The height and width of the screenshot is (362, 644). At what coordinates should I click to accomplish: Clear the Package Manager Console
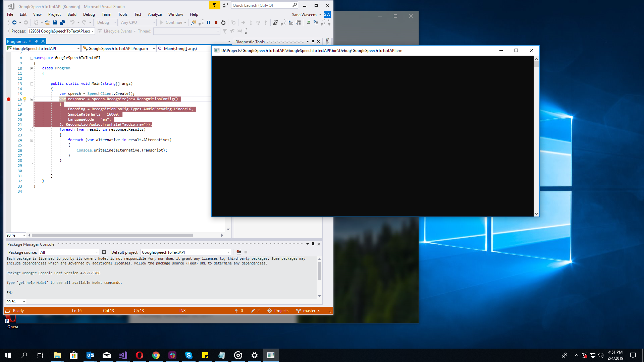tap(238, 252)
